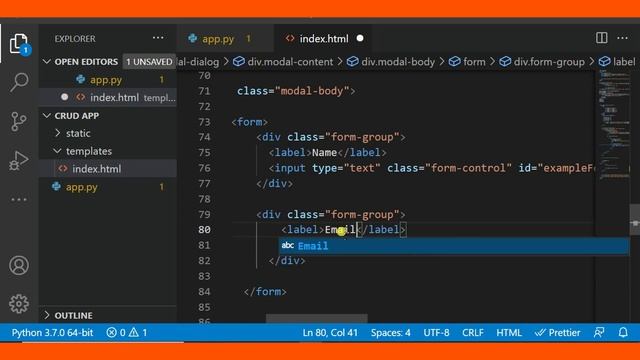Click Prettier formatter status item
Viewport: 640px width, 360px height.
pyautogui.click(x=558, y=333)
